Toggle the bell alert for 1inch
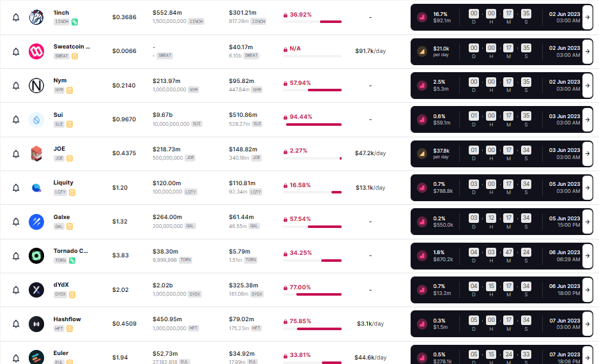 point(16,17)
